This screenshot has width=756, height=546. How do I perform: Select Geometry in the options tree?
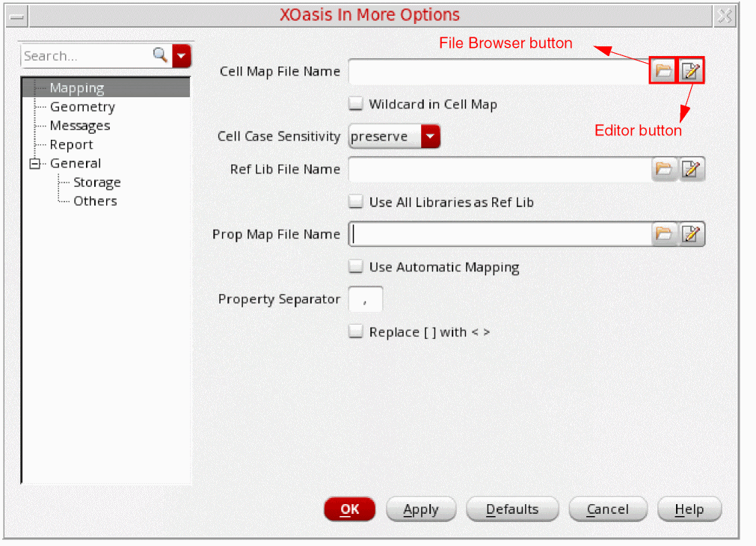coord(82,107)
